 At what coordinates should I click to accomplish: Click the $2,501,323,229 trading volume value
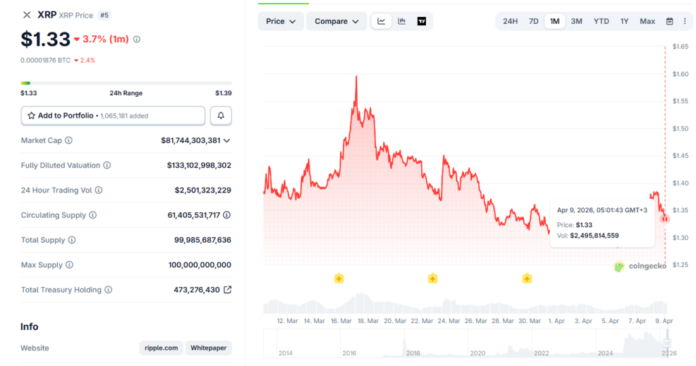(203, 190)
